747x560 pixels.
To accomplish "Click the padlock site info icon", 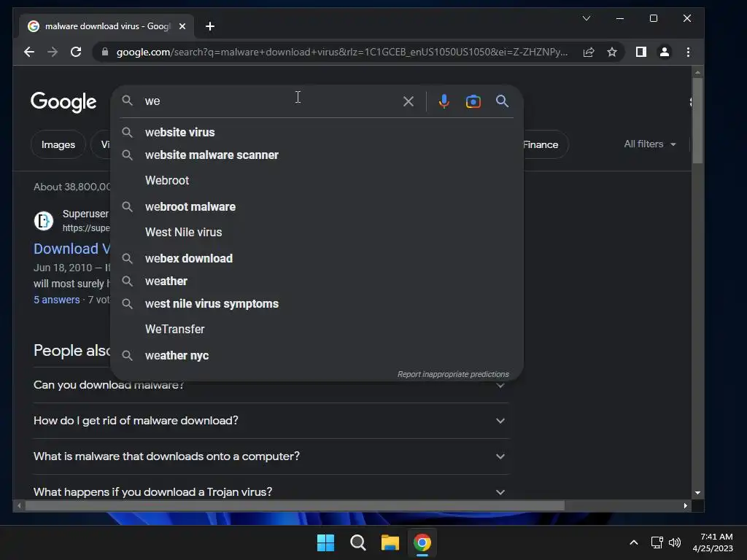I will 105,52.
